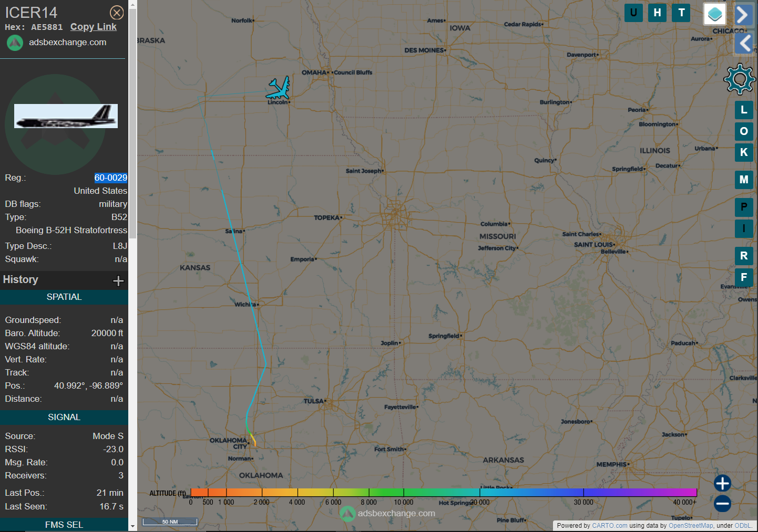Click the green segment of altitude legend
758x532 pixels.
coord(386,492)
